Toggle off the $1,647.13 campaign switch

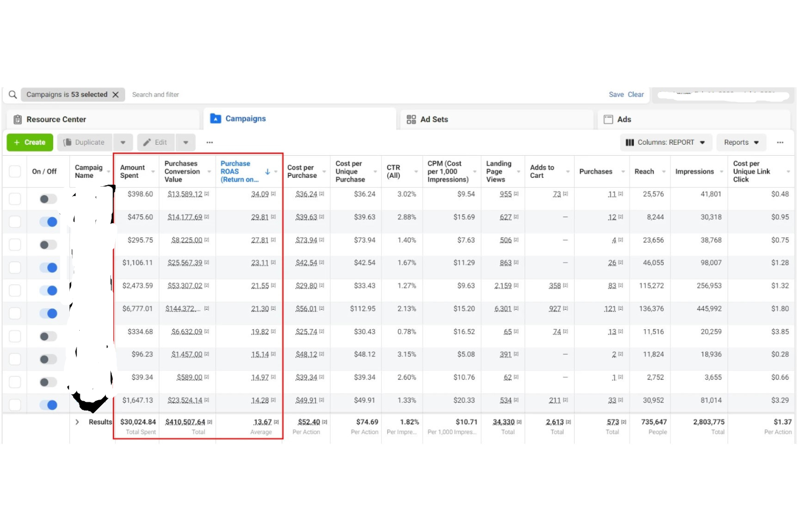click(x=48, y=405)
